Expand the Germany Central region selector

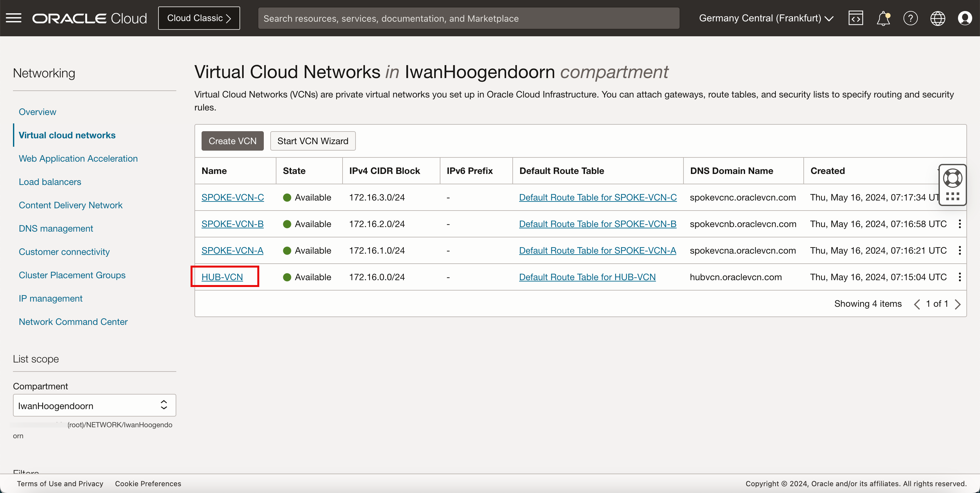pyautogui.click(x=766, y=18)
